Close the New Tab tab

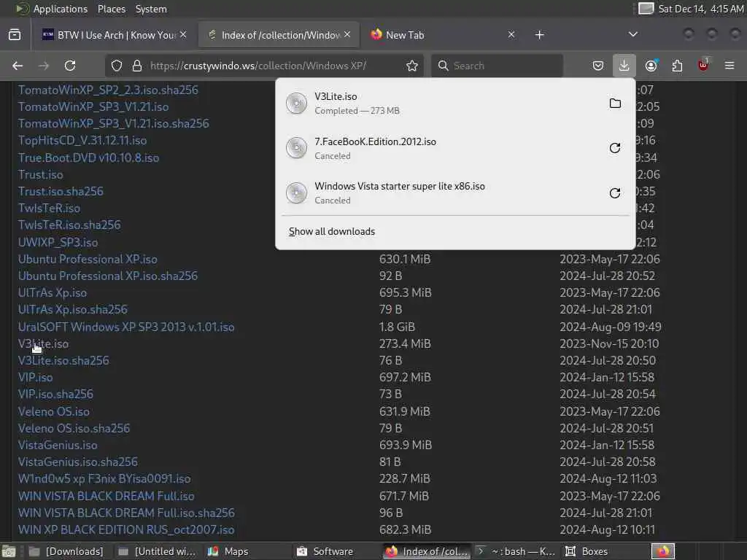coord(511,35)
